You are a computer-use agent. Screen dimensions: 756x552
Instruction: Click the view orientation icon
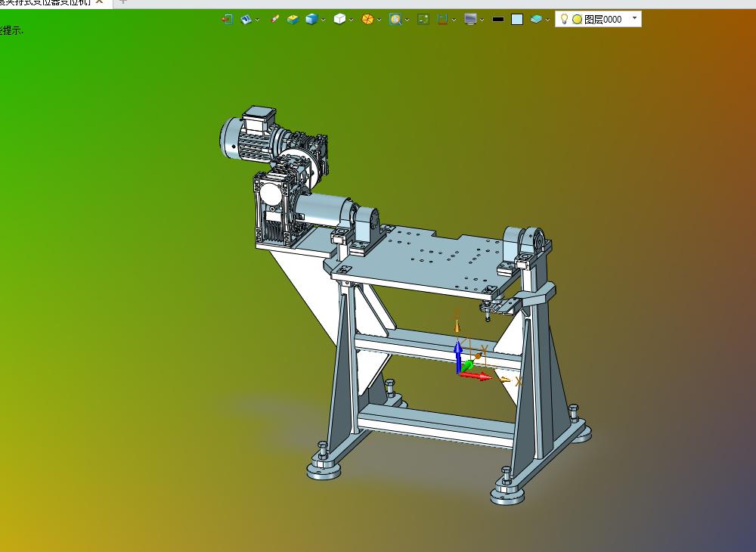coord(246,20)
